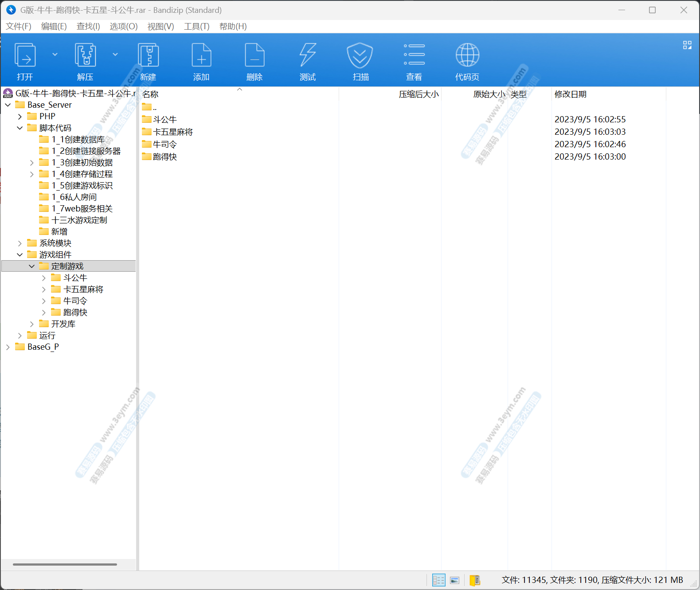Open the 文件(F) menu
700x590 pixels.
pyautogui.click(x=19, y=27)
